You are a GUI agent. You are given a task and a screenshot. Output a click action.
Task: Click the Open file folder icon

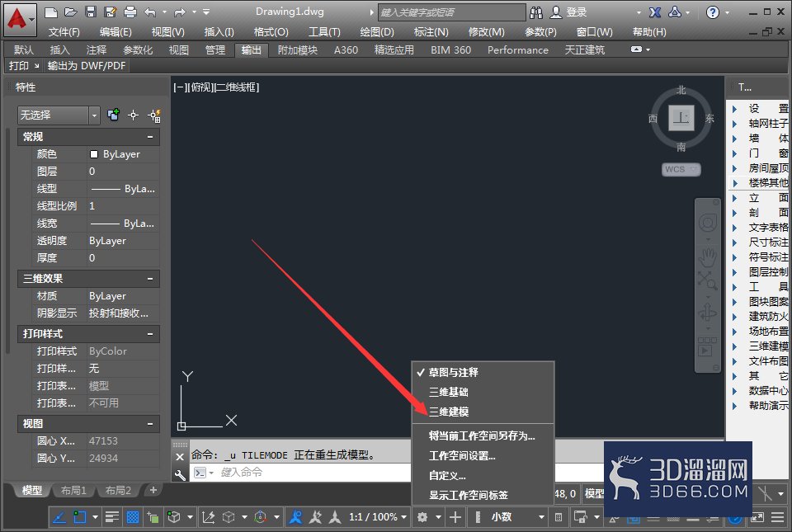click(x=71, y=12)
